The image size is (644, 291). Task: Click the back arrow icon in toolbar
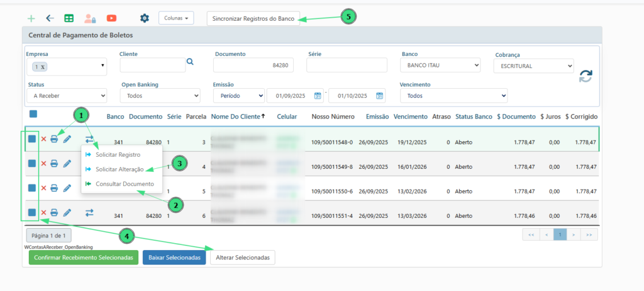50,18
